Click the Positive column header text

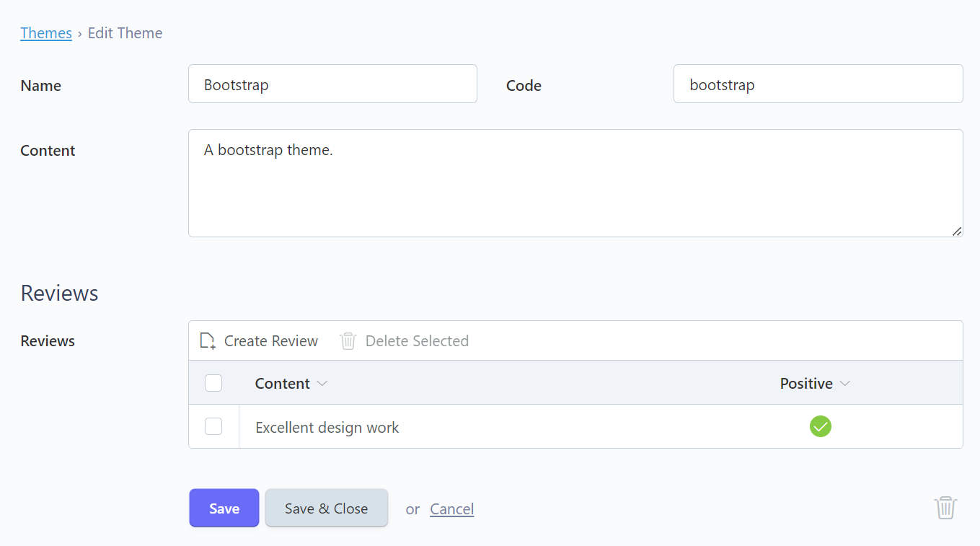coord(806,384)
